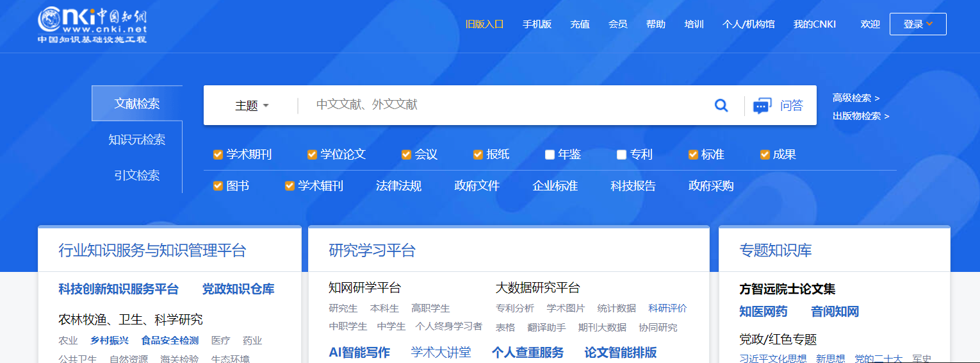This screenshot has height=363, width=980.
Task: Click the 统计数据 link
Action: pyautogui.click(x=617, y=308)
